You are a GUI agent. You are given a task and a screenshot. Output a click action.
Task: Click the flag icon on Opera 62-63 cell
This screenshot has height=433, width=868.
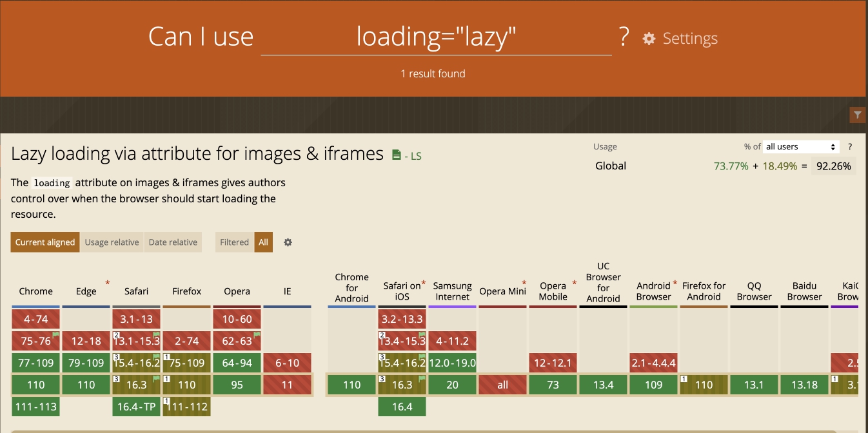(x=257, y=335)
